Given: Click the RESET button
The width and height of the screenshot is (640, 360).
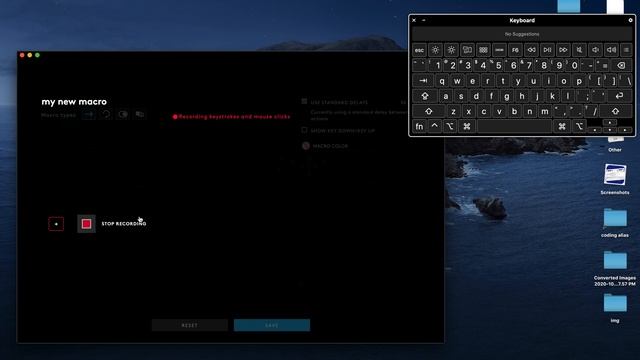Looking at the screenshot, I should pos(190,325).
